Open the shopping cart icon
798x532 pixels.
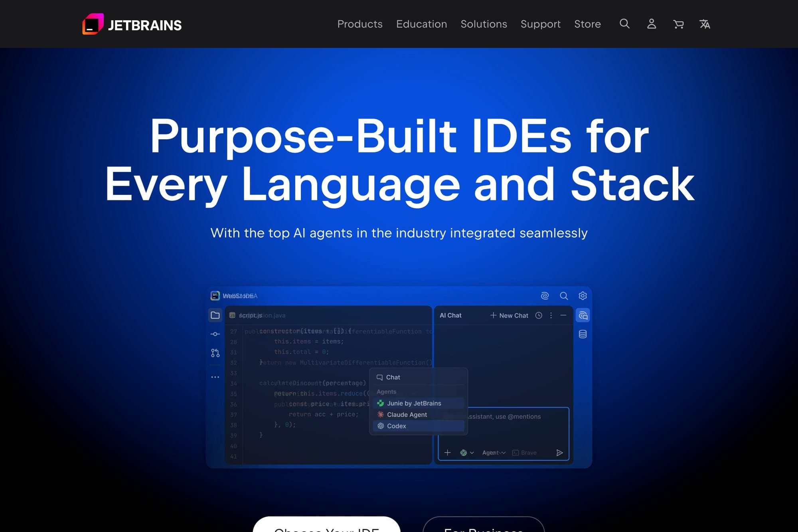click(678, 24)
